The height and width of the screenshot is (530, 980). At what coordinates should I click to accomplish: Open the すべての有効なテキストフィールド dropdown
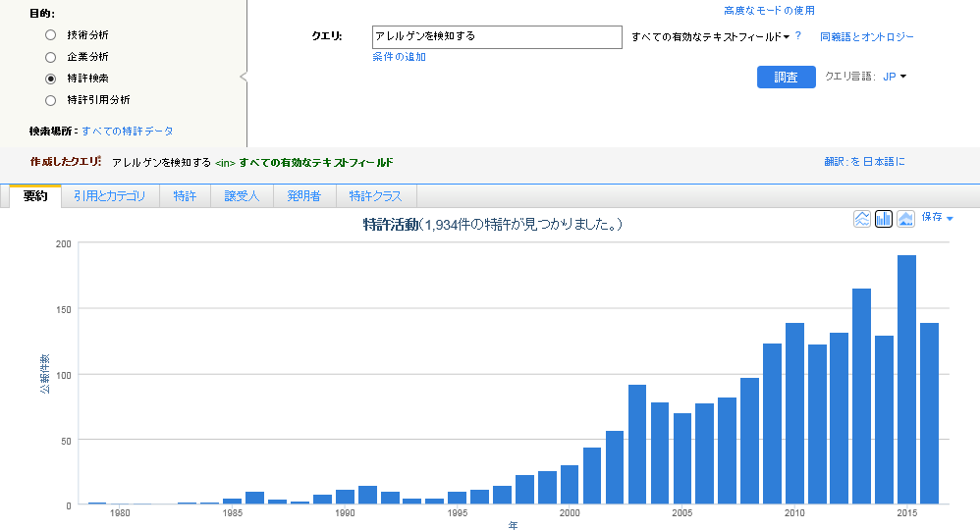[x=710, y=37]
